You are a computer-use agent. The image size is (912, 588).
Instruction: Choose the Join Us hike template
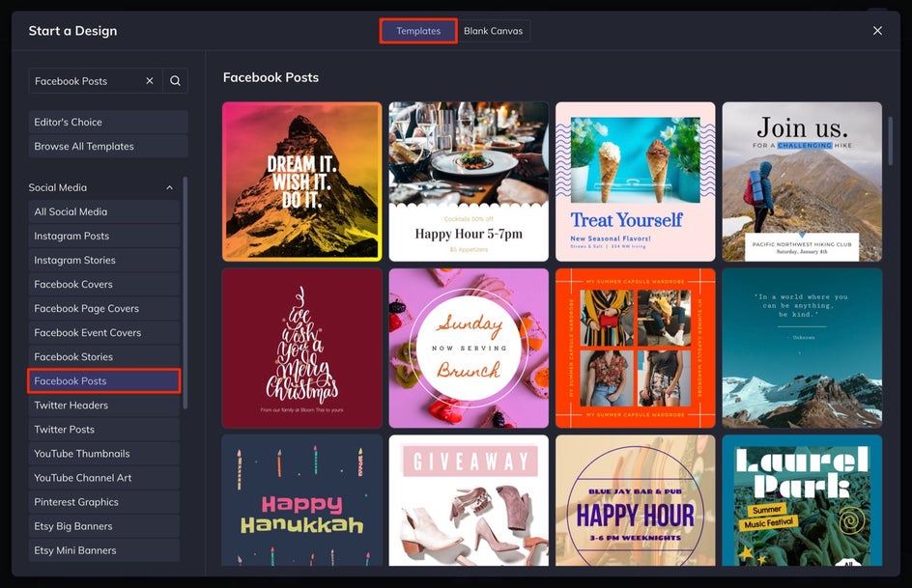pyautogui.click(x=802, y=182)
